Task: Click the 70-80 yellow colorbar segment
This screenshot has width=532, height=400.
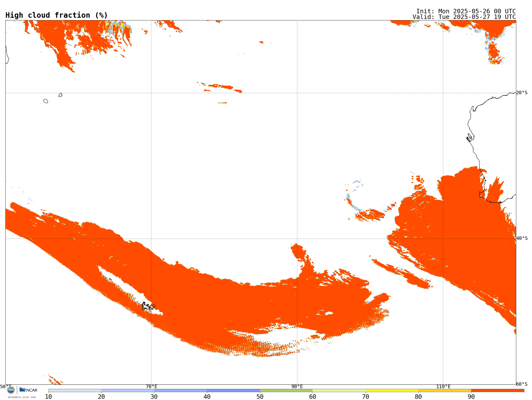Action: coord(392,391)
